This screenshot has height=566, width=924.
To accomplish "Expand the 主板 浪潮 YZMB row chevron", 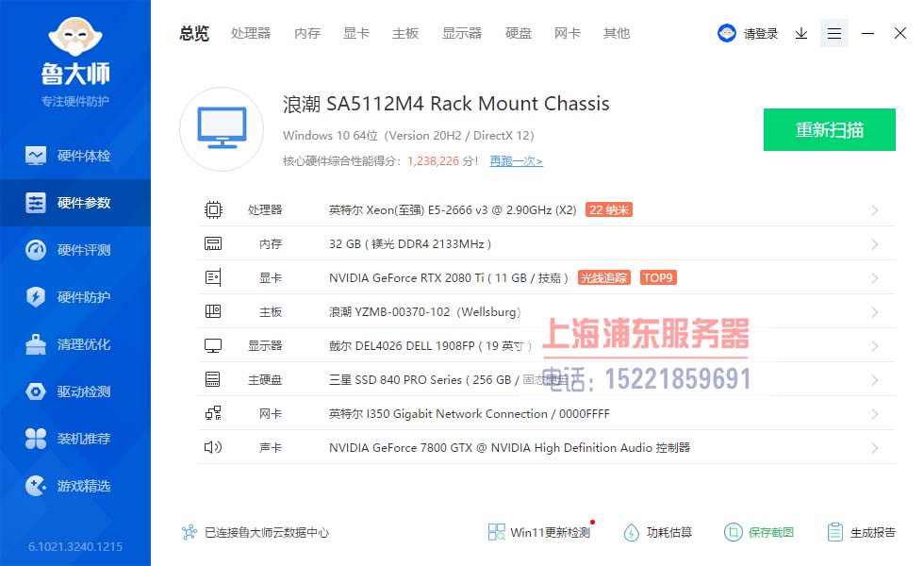I will pyautogui.click(x=875, y=312).
